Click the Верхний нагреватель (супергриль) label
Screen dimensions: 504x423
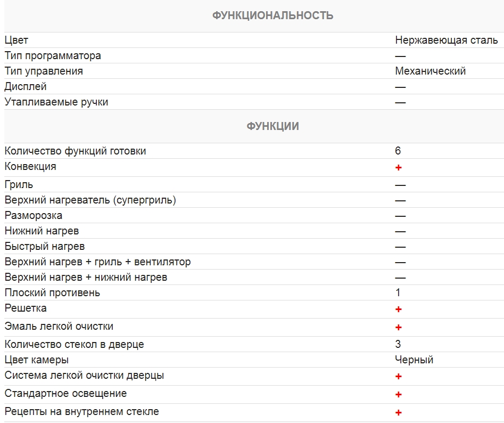pyautogui.click(x=90, y=200)
